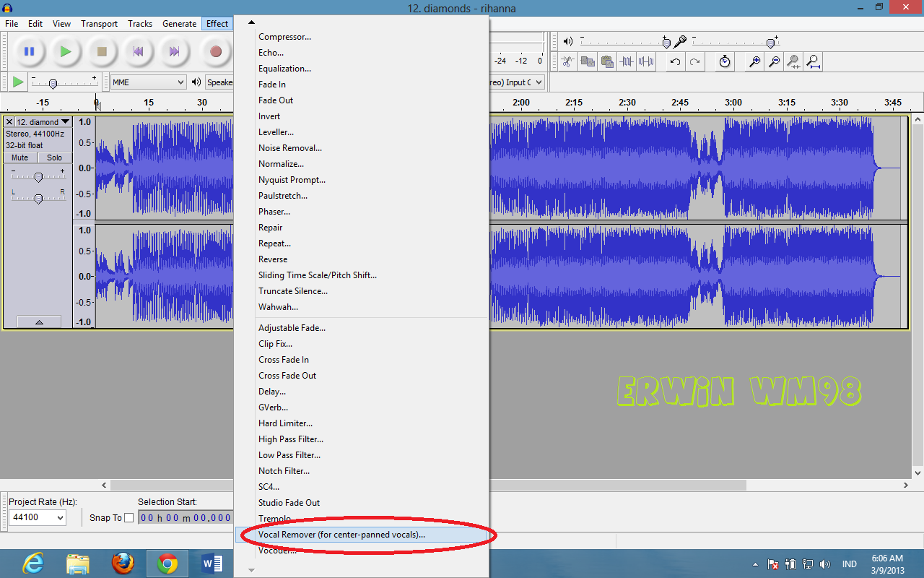The image size is (924, 578).
Task: Click the speaker icon beside the output volume slider
Action: click(568, 42)
